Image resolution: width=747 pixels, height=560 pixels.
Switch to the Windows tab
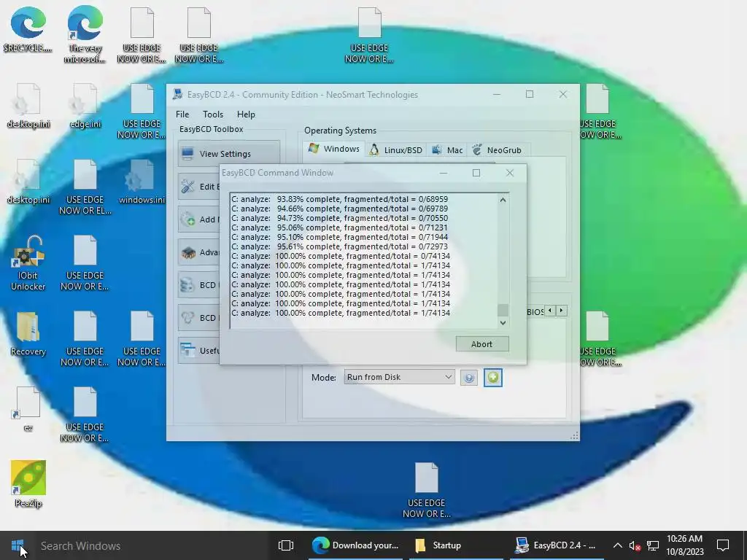click(x=334, y=149)
